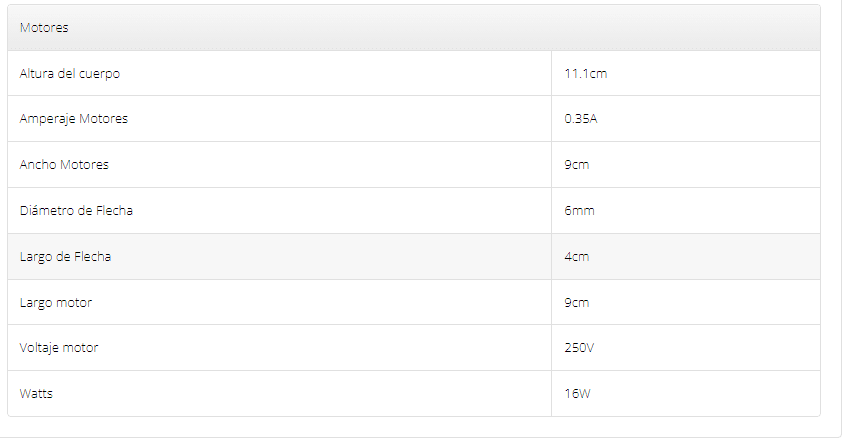Select the Largo motor label
851x443 pixels.
(56, 303)
